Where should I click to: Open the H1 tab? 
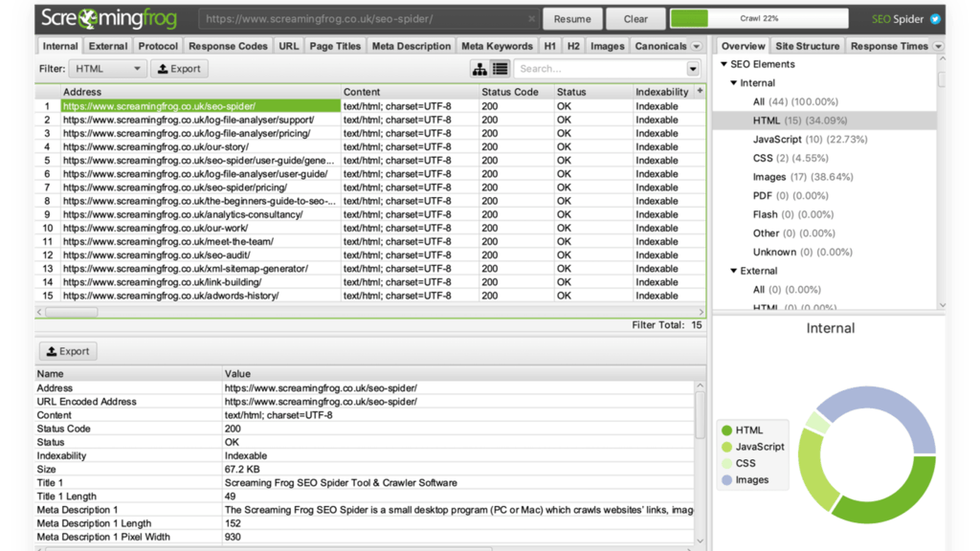coord(549,46)
